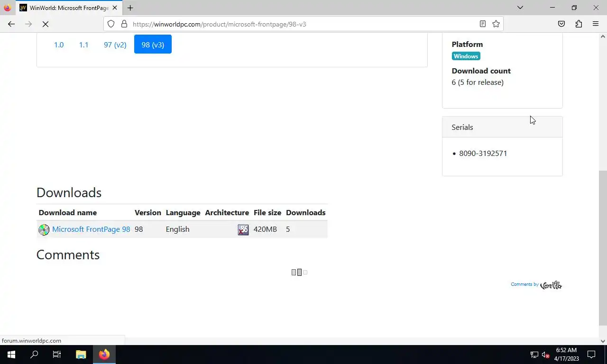Close the WinWorld tab
The image size is (607, 364).
114,8
